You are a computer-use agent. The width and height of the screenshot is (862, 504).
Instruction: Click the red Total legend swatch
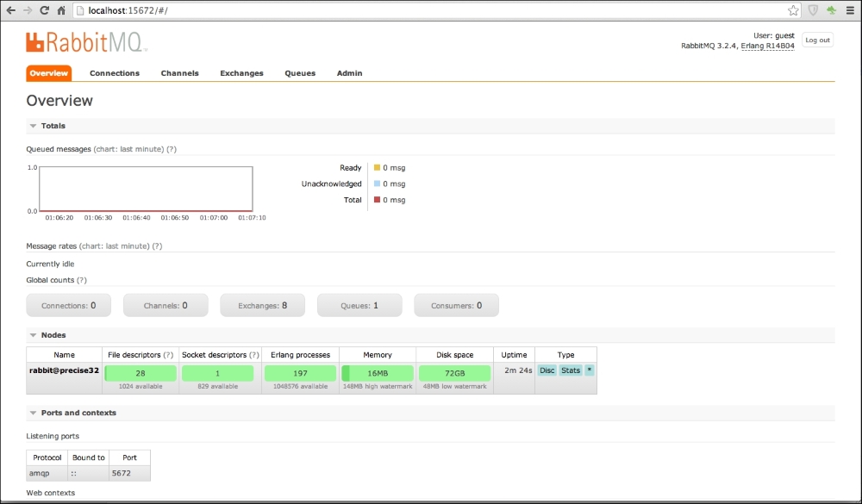(377, 200)
